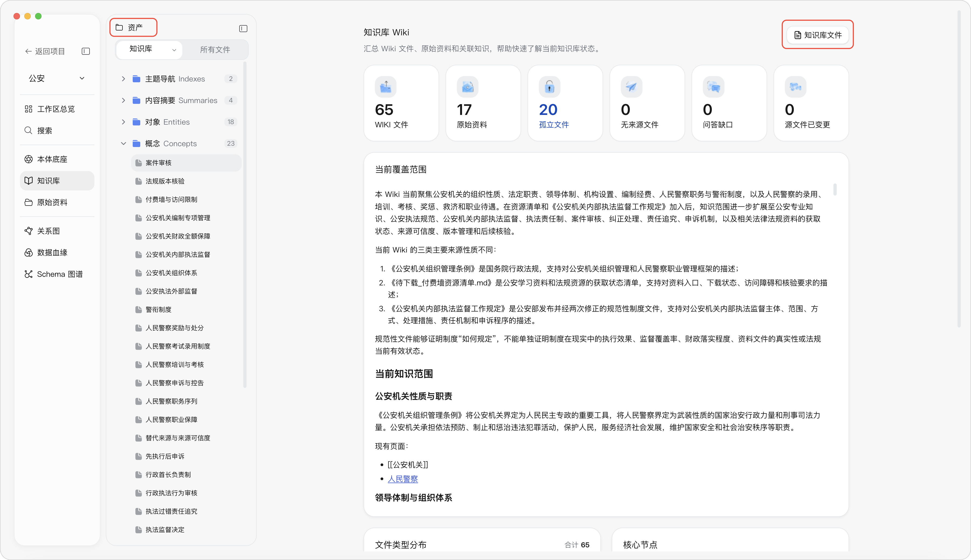The height and width of the screenshot is (560, 971).
Task: Collapse the left sidebar via panel icon beside 返回项目
Action: [86, 51]
